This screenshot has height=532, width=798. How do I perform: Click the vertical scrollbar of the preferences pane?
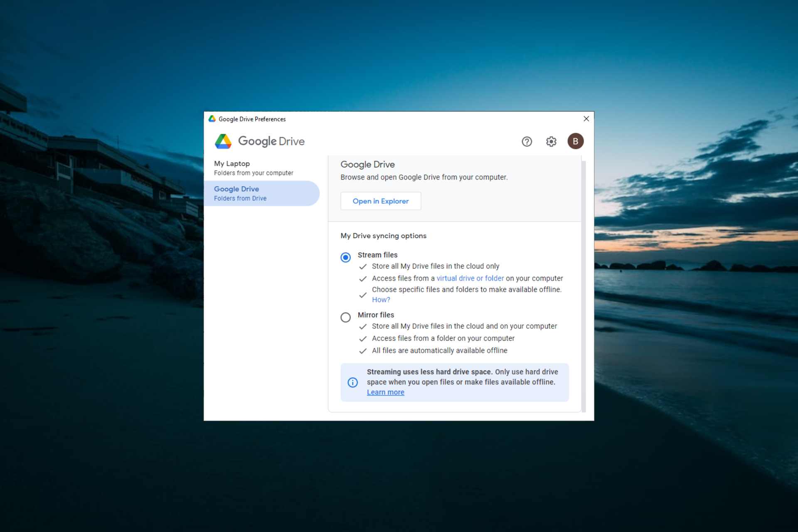click(584, 287)
